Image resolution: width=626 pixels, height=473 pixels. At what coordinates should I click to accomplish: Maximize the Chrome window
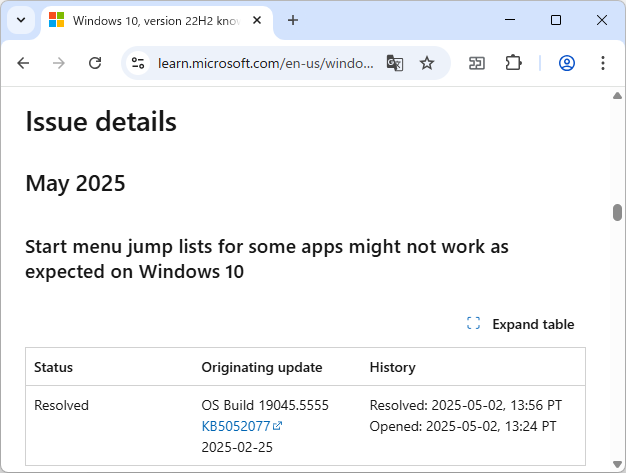pyautogui.click(x=556, y=20)
